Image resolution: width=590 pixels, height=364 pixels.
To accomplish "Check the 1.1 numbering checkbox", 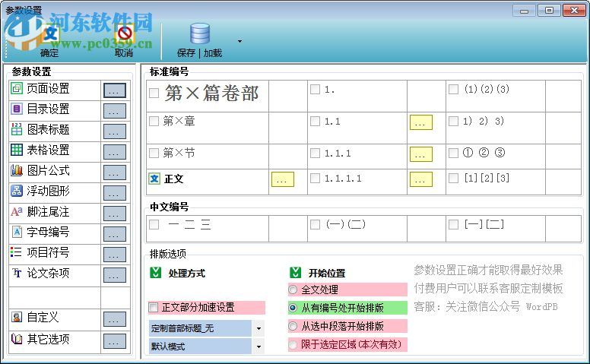I will [315, 121].
